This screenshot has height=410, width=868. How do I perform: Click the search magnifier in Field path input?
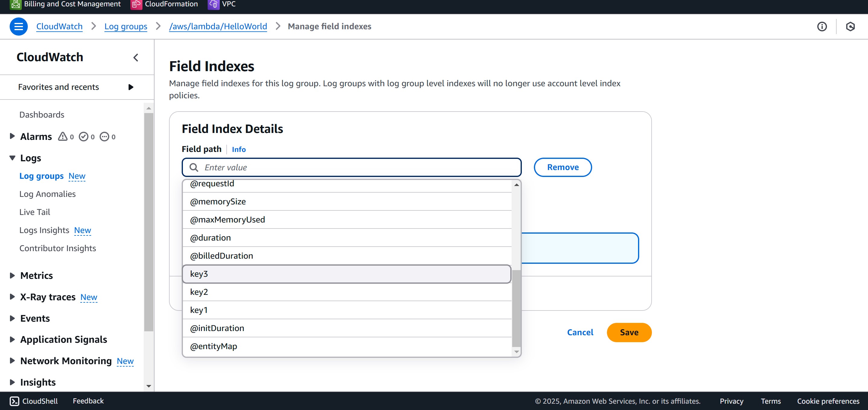pos(194,167)
